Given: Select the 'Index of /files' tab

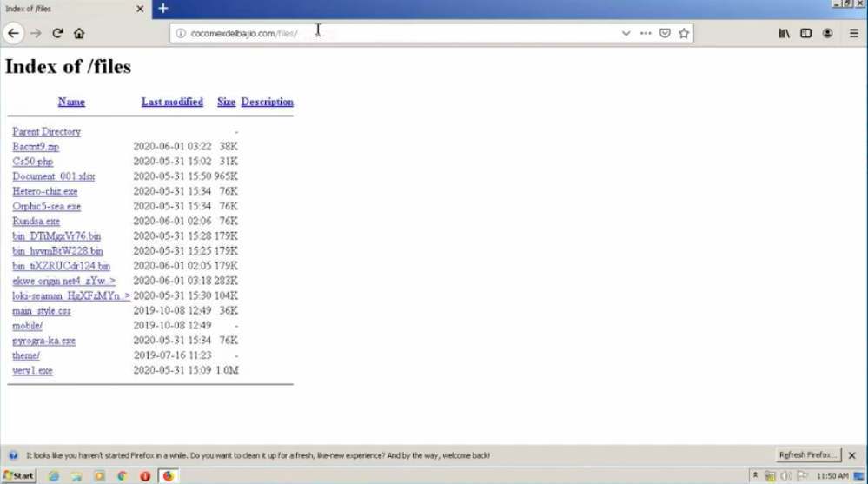Looking at the screenshot, I should coord(76,9).
